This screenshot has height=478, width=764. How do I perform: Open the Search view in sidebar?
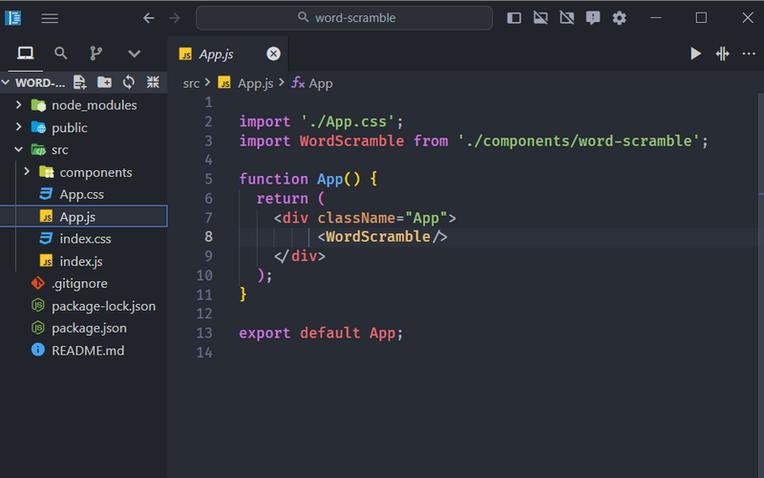(60, 53)
